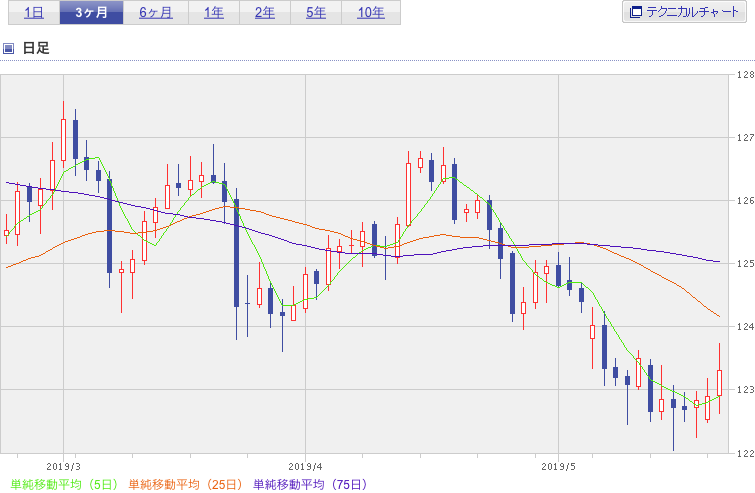
Task: Click the 2019/5 date axis label
Action: tap(559, 467)
